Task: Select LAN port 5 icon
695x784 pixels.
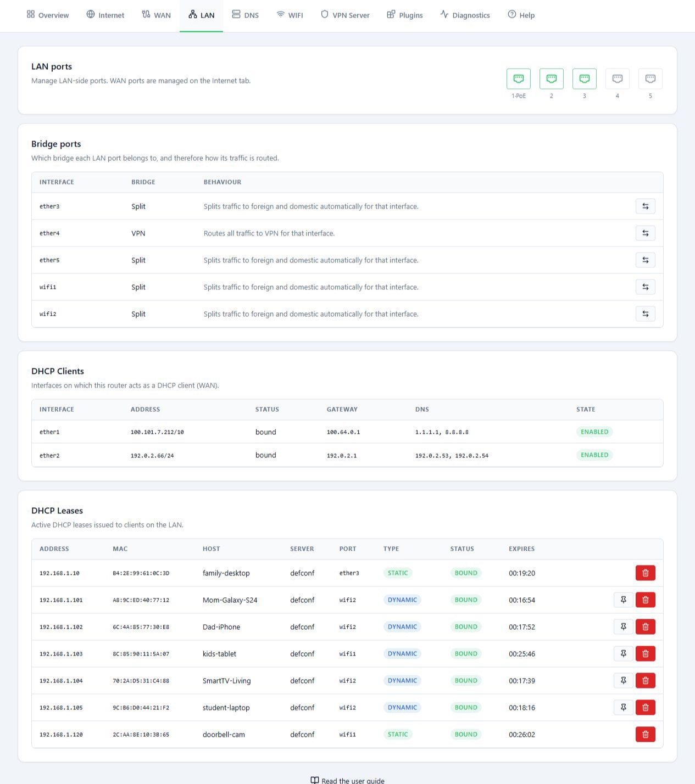Action: [650, 79]
